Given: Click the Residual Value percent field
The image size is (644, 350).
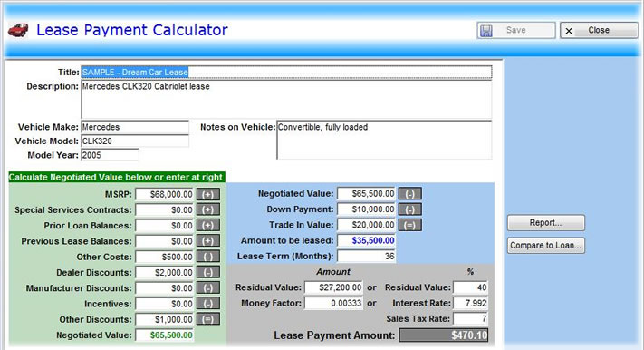Looking at the screenshot, I should pos(471,287).
